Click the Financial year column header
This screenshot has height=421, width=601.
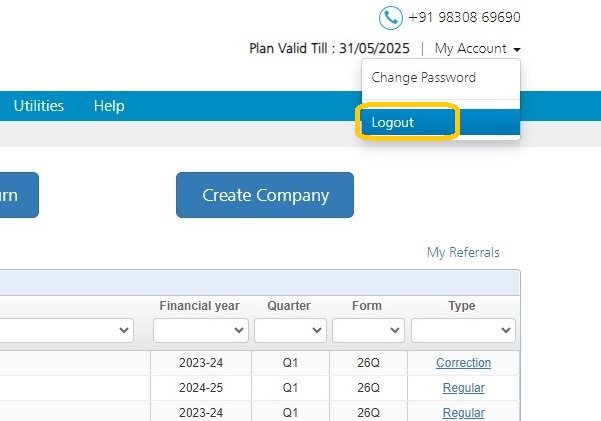(200, 306)
